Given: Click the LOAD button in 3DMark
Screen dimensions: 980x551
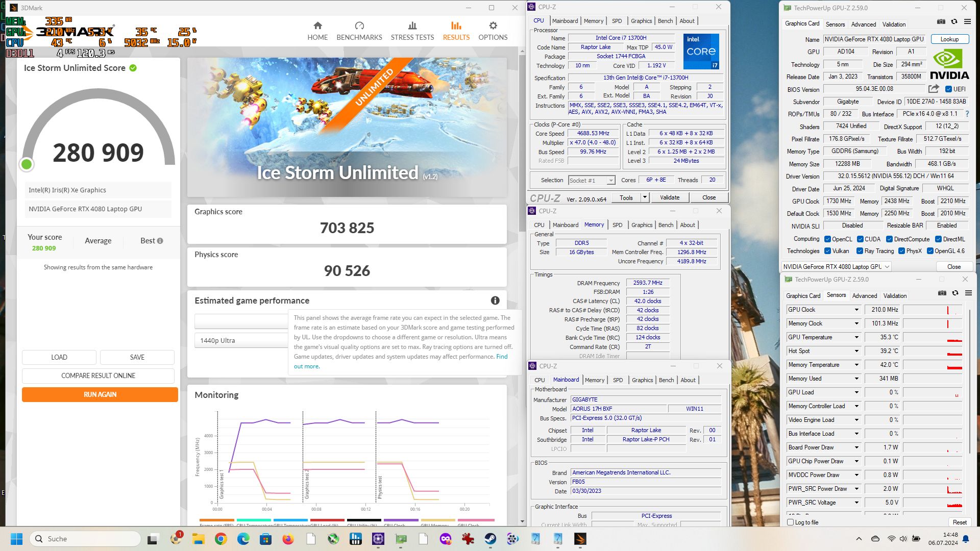Looking at the screenshot, I should (x=59, y=357).
